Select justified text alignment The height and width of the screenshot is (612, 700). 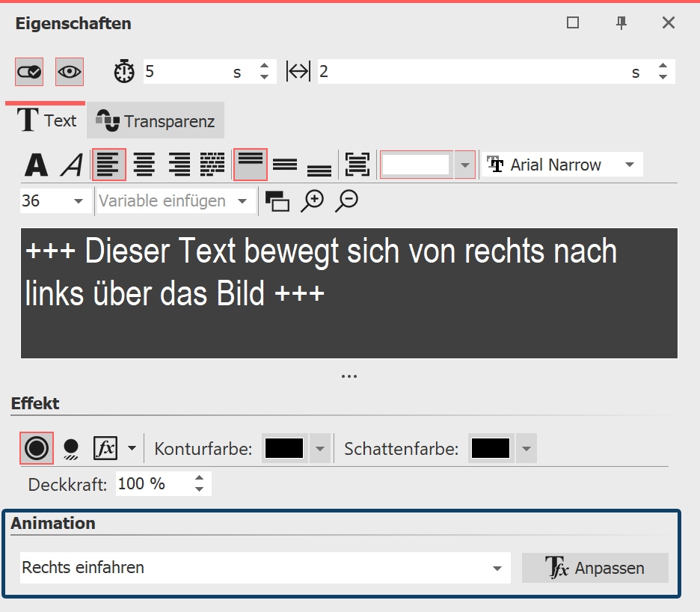tap(212, 164)
